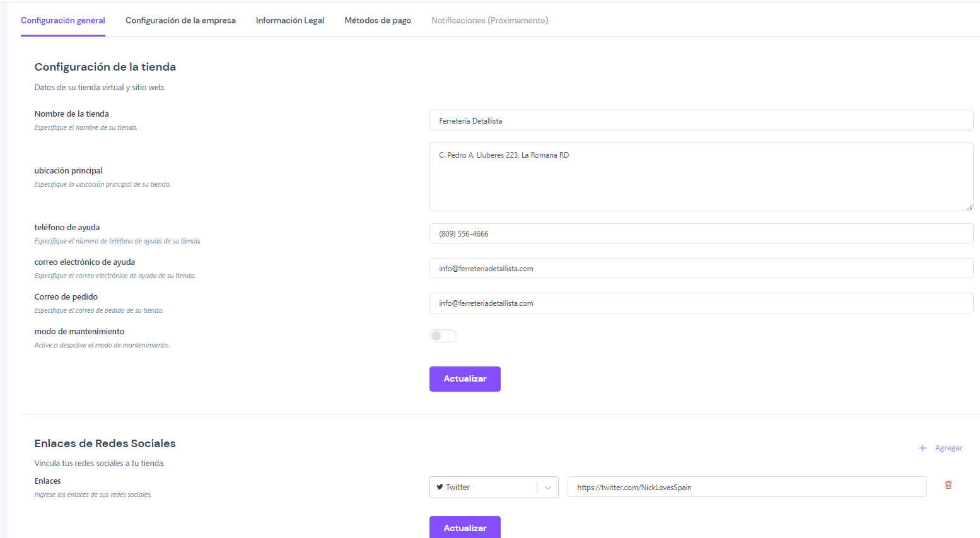Screen dimensions: 980x538
Task: Click Actualizar under store configuration
Action: point(465,379)
